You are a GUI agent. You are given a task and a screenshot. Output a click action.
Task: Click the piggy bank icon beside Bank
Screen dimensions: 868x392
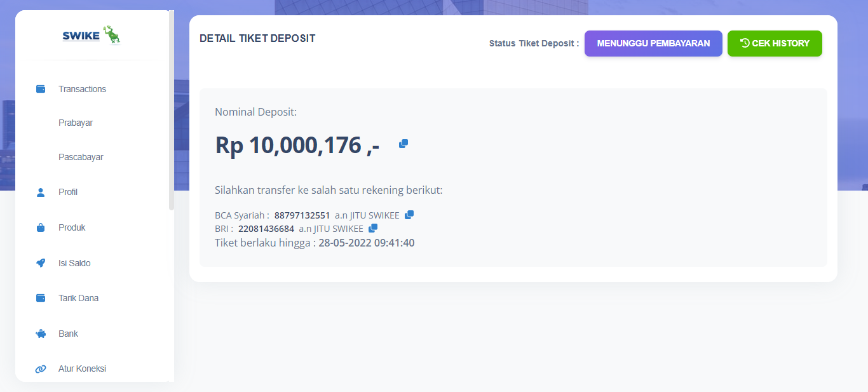[41, 334]
